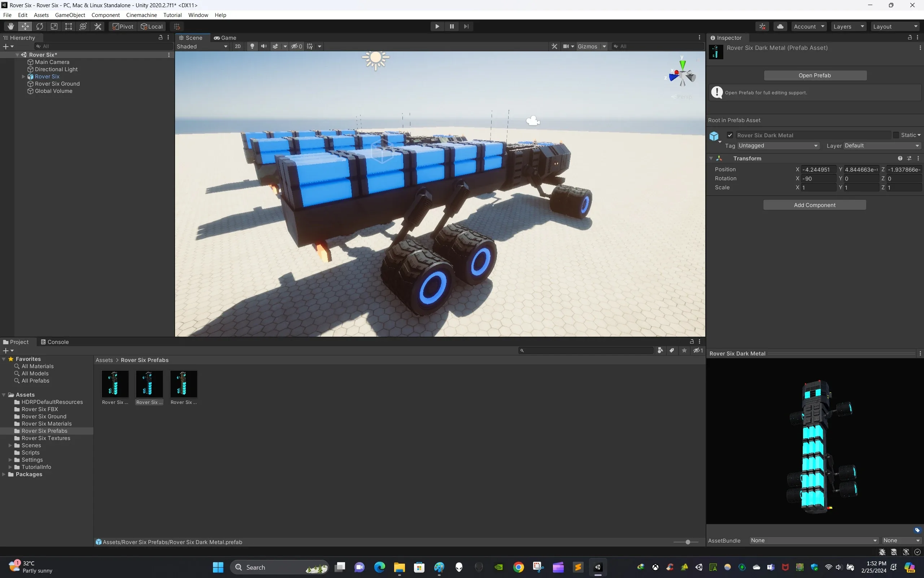Expand the Scenes folder
Image resolution: width=924 pixels, height=578 pixels.
click(x=10, y=445)
